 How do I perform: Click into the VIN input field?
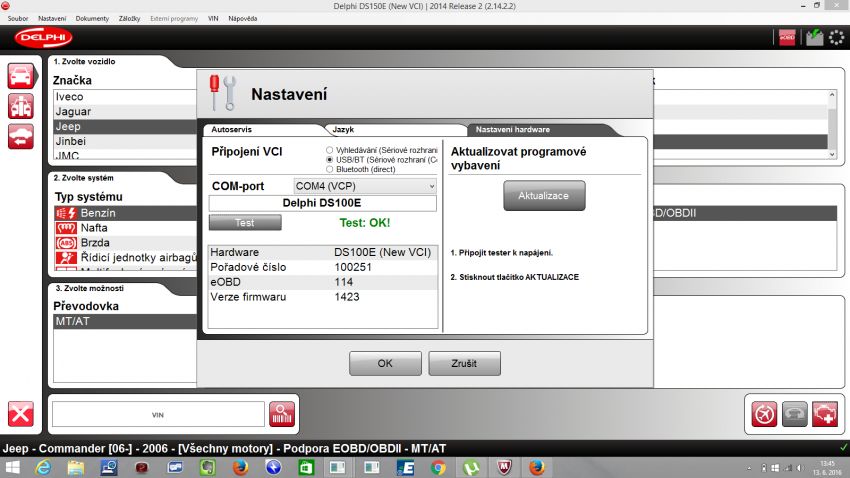coord(158,415)
